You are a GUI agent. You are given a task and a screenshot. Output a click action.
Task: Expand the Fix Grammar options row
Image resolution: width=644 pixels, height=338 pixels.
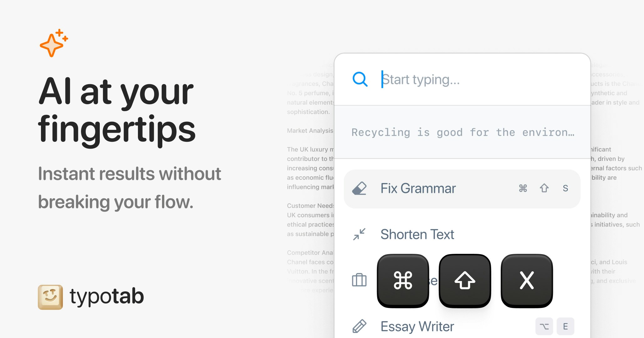click(x=463, y=187)
